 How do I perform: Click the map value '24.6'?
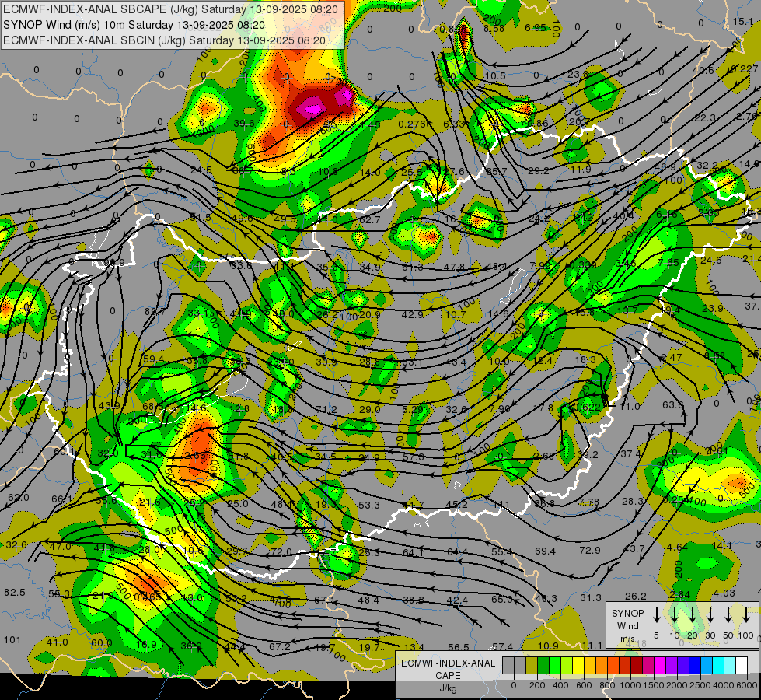point(711,260)
